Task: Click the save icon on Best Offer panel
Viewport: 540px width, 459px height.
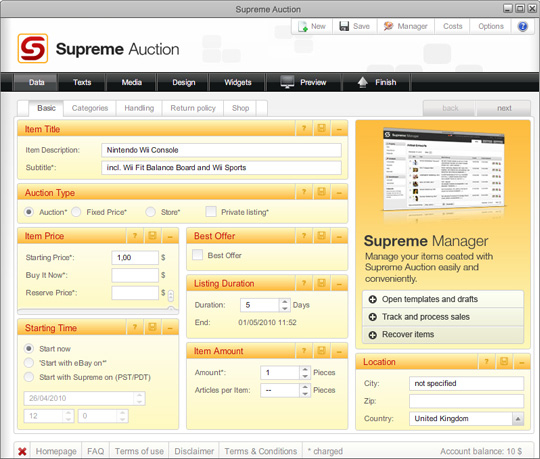Action: [x=321, y=236]
